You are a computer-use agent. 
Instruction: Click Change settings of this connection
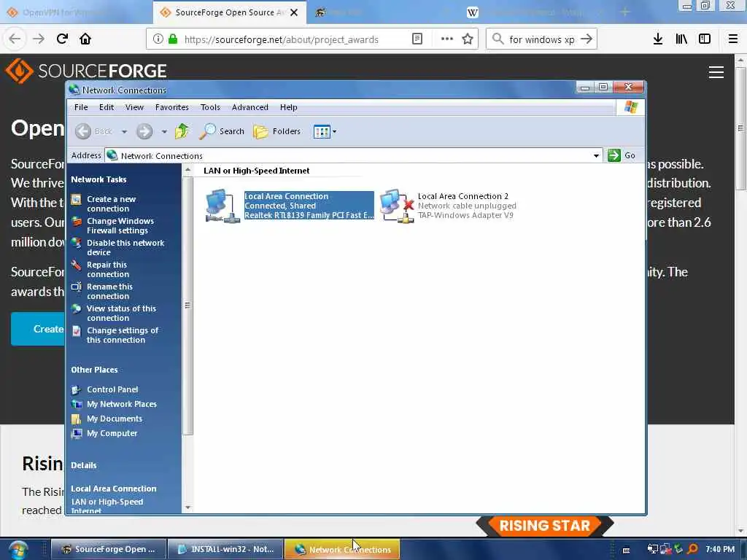click(123, 335)
